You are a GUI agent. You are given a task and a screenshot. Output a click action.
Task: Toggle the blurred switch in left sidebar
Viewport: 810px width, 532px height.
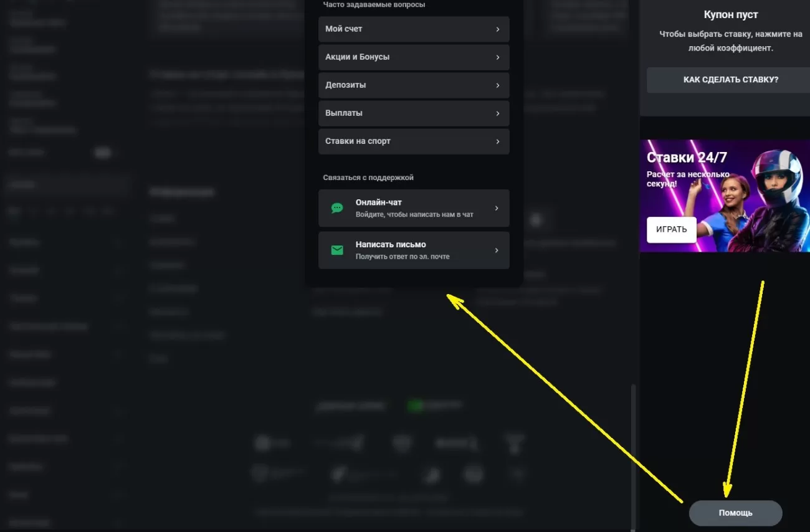[103, 153]
